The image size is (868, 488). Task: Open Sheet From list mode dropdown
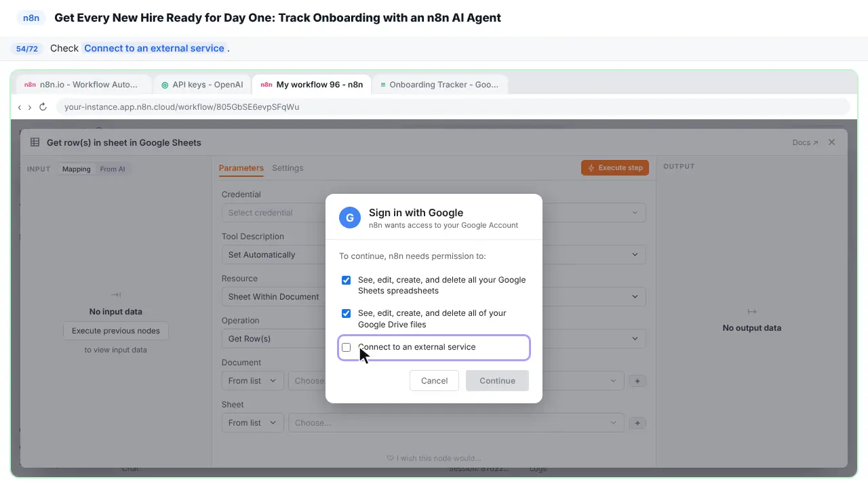[252, 423]
